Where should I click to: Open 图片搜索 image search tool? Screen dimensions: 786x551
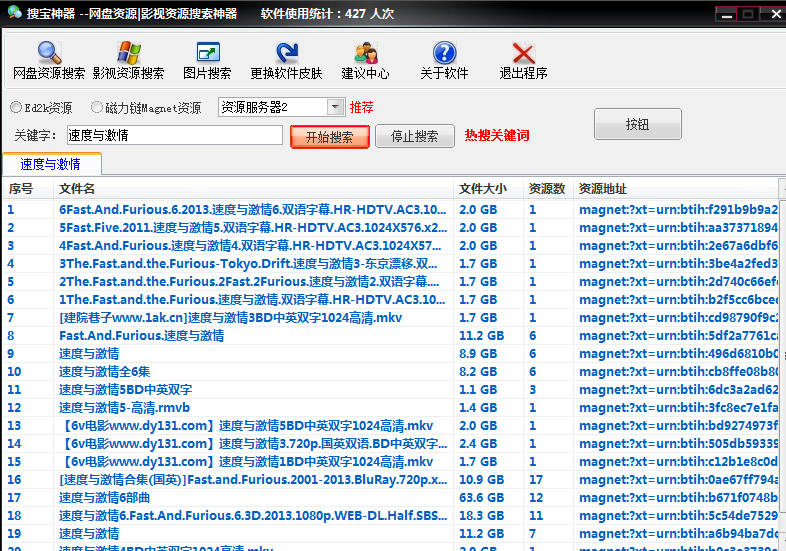tap(207, 60)
